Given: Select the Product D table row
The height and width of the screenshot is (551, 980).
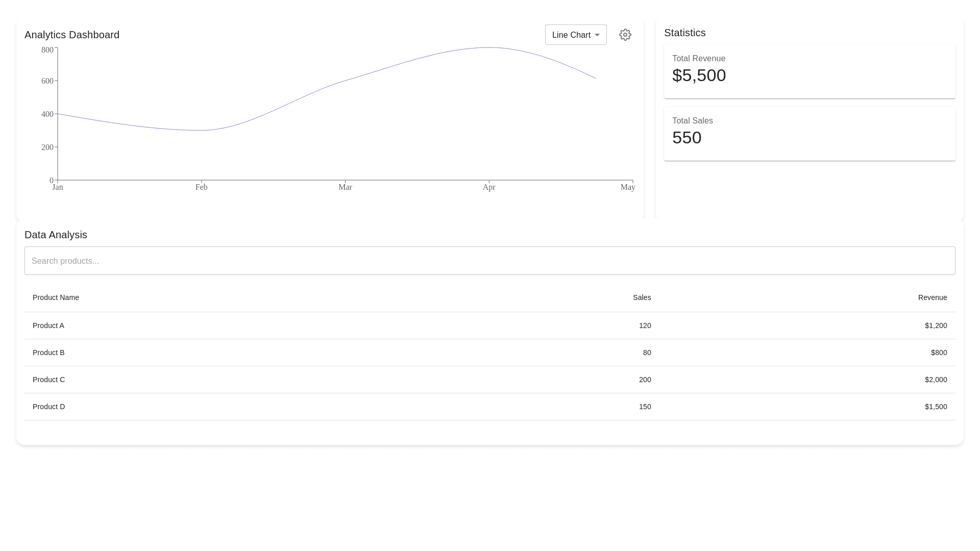Looking at the screenshot, I should (x=49, y=407).
